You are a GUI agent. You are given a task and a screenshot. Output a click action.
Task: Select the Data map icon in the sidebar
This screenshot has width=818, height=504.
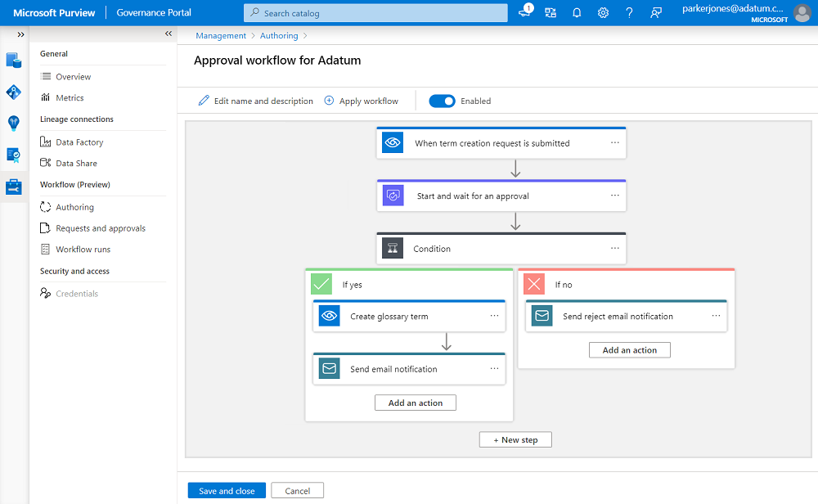pos(12,92)
